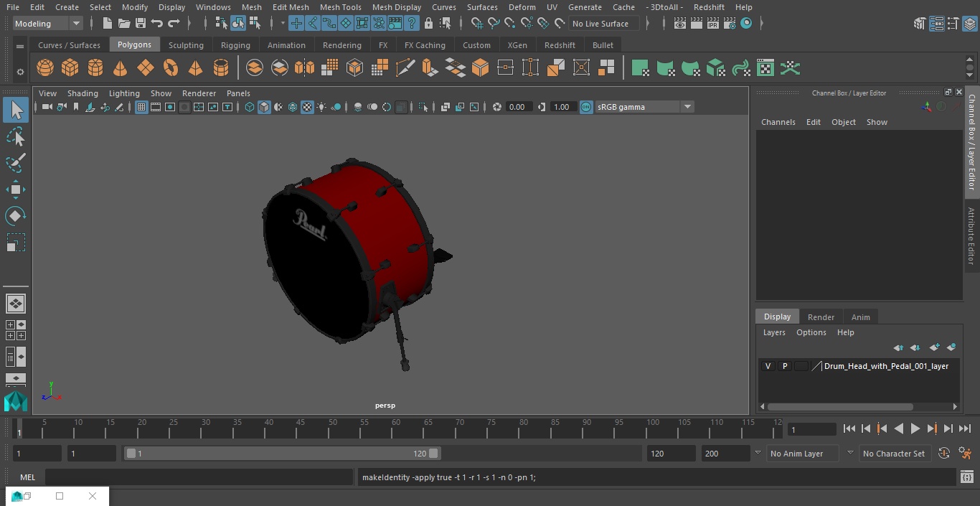Create a polygon sphere from the shelf
Image resolution: width=980 pixels, height=506 pixels.
[x=45, y=68]
